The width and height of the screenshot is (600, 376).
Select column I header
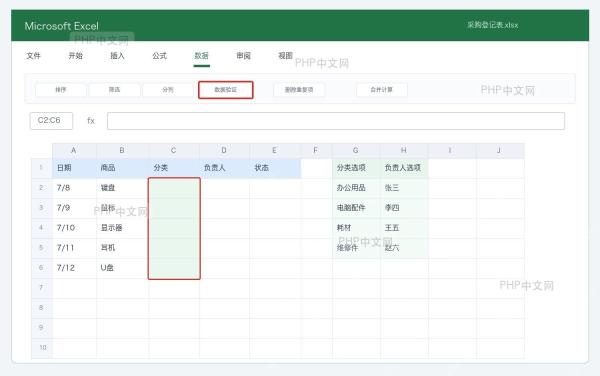tap(452, 151)
